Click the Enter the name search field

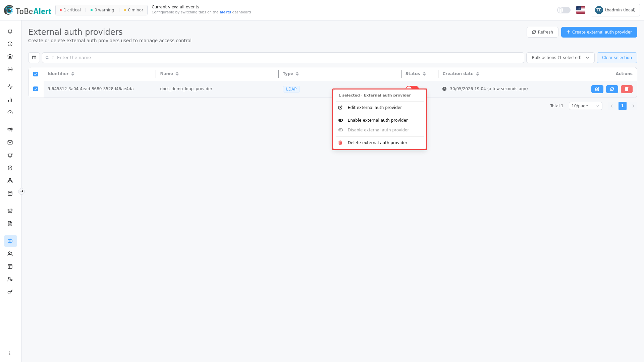click(283, 58)
